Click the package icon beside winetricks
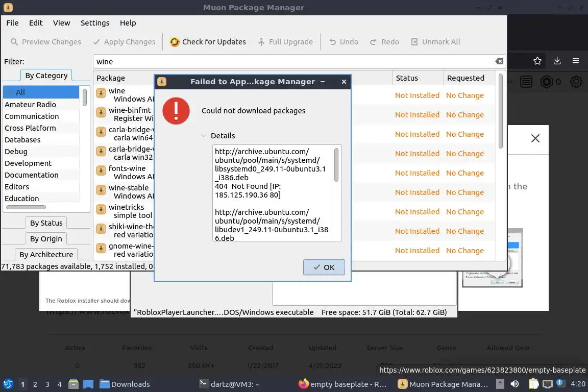The height and width of the screenshot is (392, 588). pyautogui.click(x=101, y=209)
